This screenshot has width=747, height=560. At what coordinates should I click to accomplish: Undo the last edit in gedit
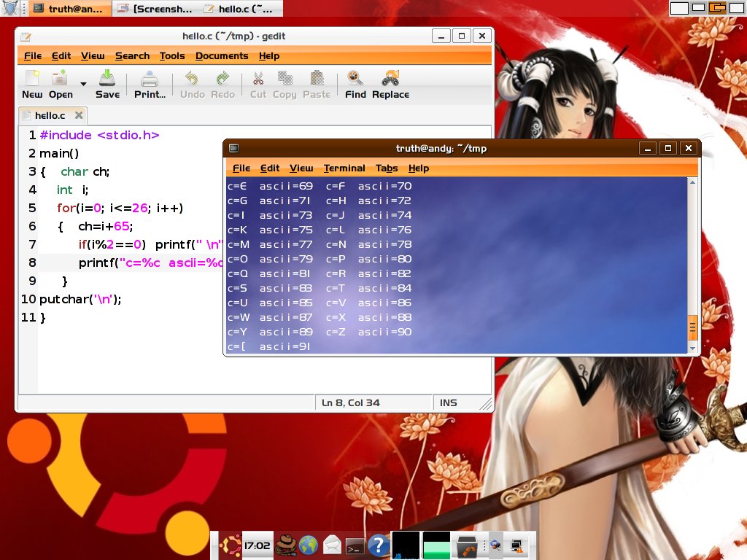click(x=193, y=85)
